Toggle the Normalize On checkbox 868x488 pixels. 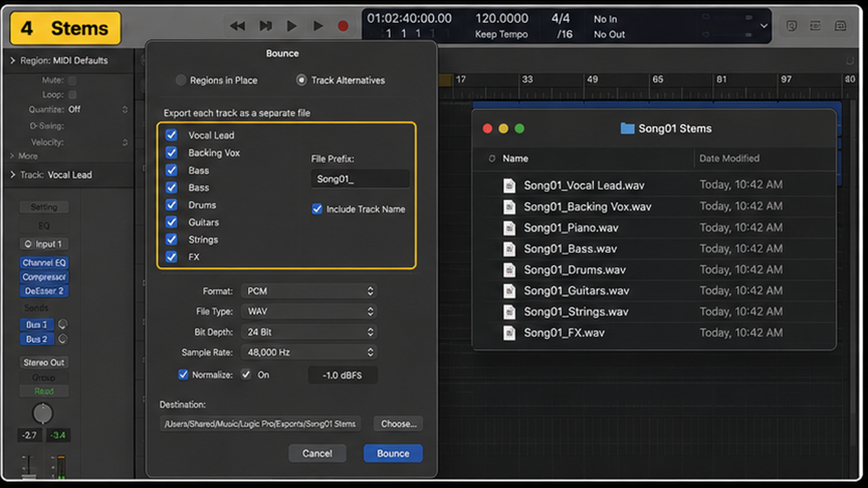pos(246,374)
